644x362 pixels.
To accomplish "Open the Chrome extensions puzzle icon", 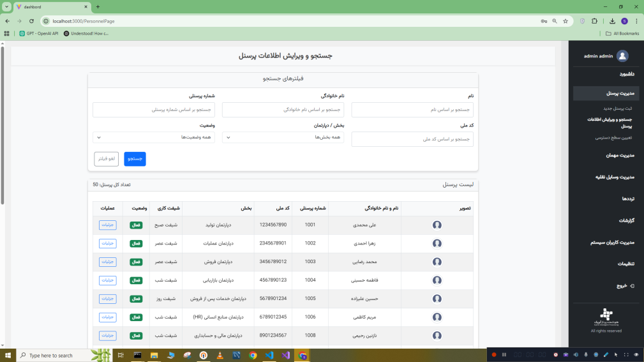I will click(x=595, y=21).
